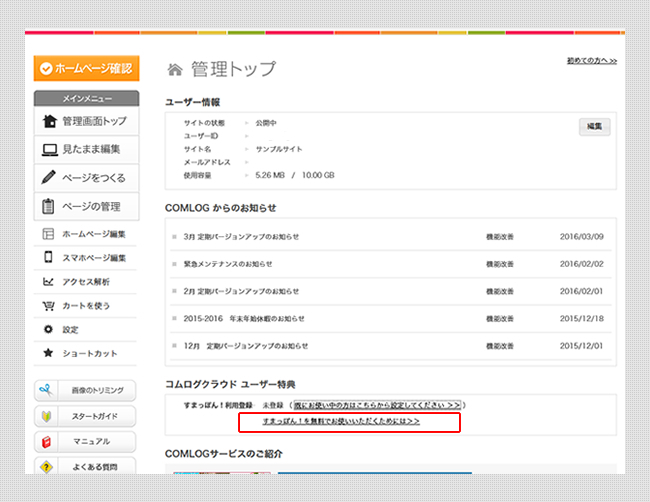Click 編集 button in user info
The image size is (650, 502).
(x=594, y=126)
